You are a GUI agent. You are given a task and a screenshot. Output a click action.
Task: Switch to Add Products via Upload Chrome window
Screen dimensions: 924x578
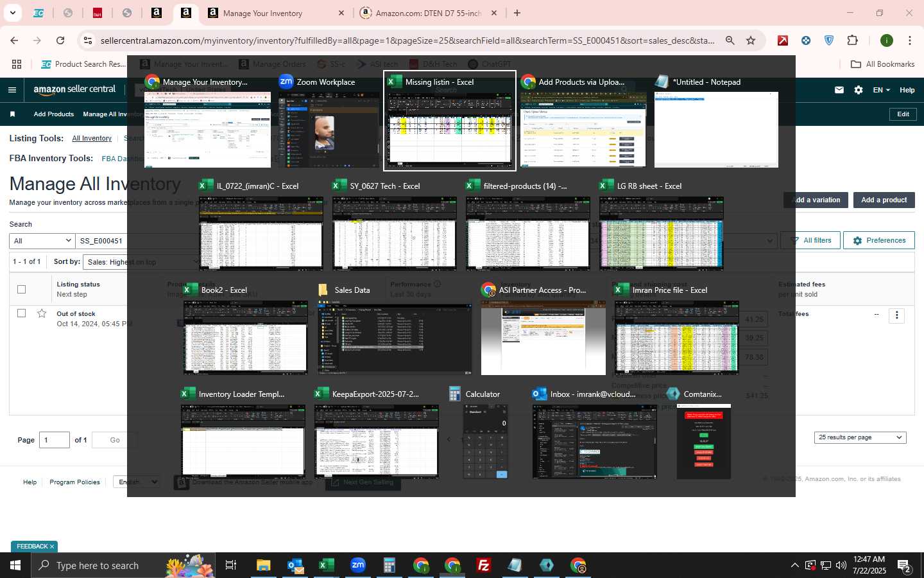pos(583,121)
